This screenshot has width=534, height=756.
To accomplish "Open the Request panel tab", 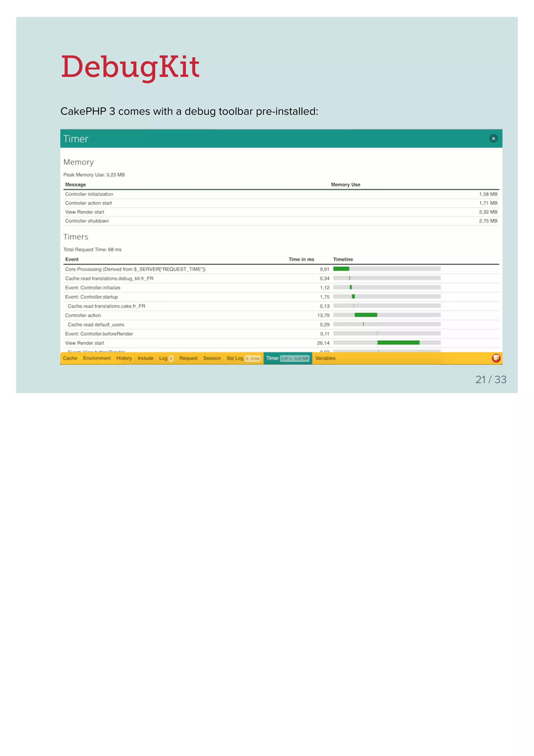I will tap(188, 358).
